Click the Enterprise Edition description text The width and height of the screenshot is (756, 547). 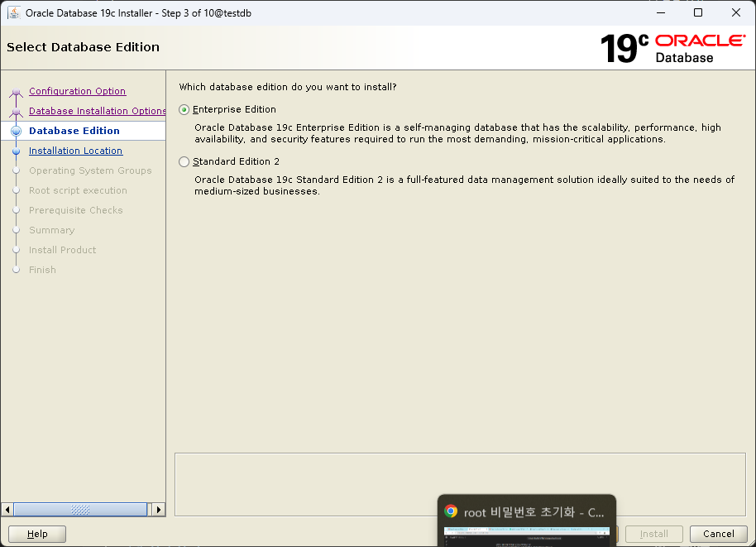457,133
